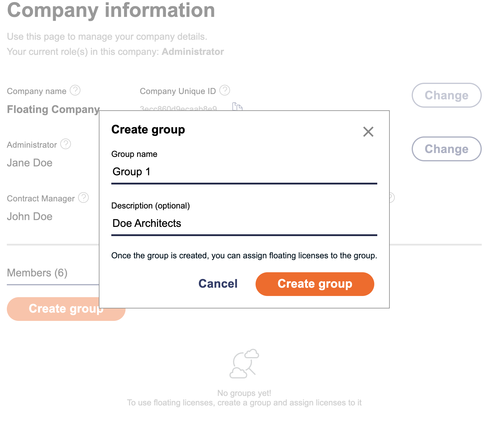This screenshot has width=504, height=433.
Task: Click the Change button beside Administrator
Action: tap(446, 149)
